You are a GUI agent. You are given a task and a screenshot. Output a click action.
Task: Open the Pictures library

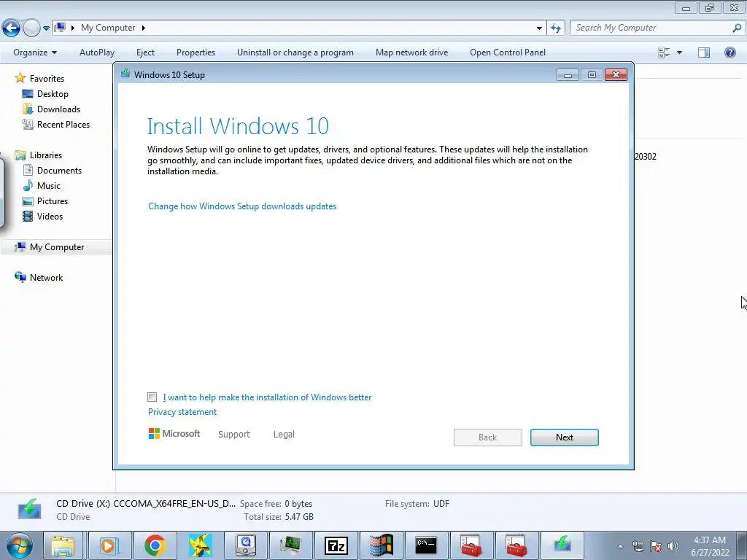click(x=53, y=201)
